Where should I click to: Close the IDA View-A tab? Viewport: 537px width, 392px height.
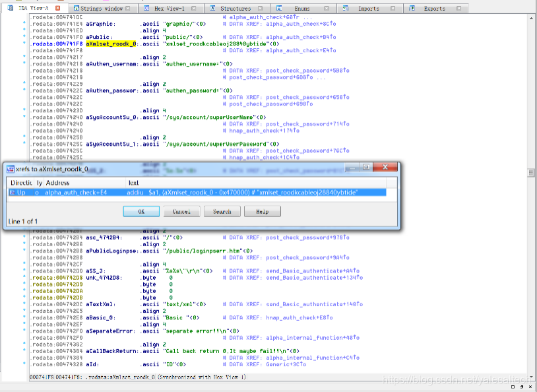tap(57, 8)
